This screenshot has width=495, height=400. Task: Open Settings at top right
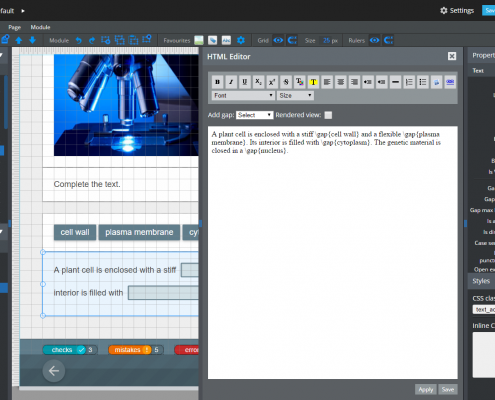pos(457,11)
